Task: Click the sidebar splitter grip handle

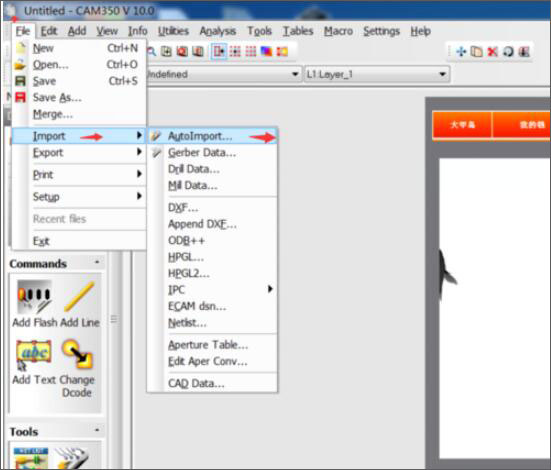Action: click(x=114, y=318)
